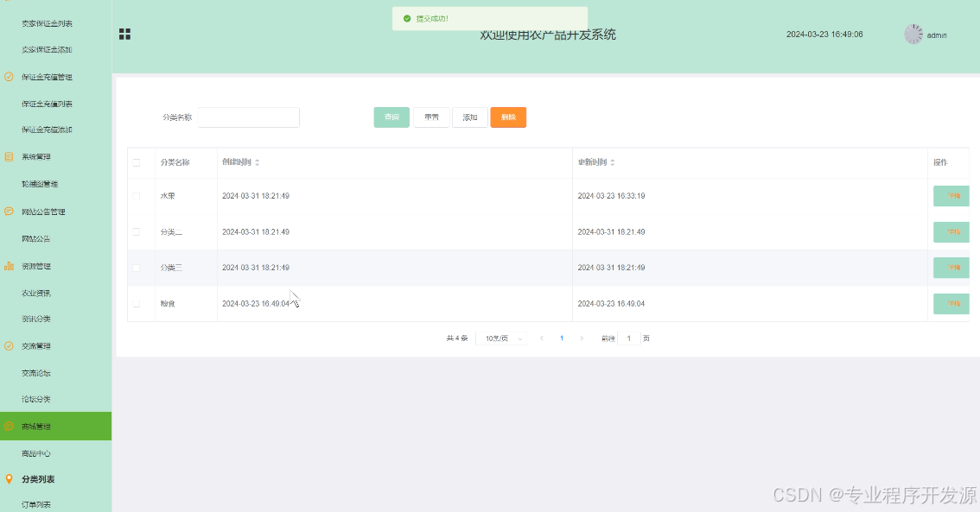Click the 系统管理 sidebar icon
The image size is (980, 512).
coord(9,157)
